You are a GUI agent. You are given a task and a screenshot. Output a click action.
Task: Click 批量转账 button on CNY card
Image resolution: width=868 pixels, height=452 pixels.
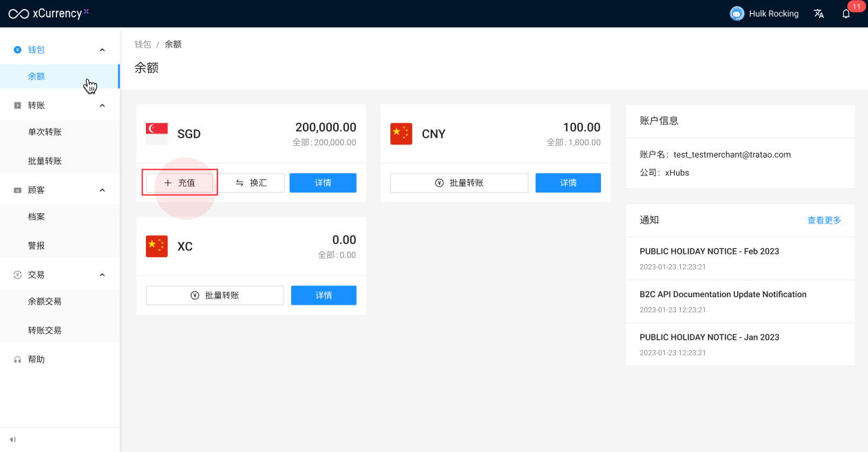[459, 183]
